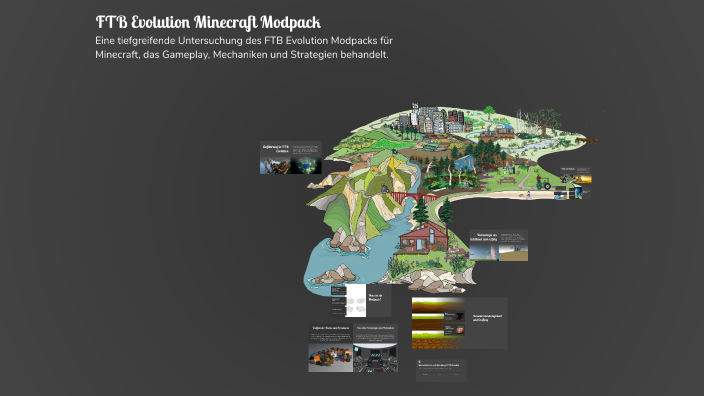Image resolution: width=704 pixels, height=396 pixels.
Task: Click the red bridge in the landscape illustration
Action: pyautogui.click(x=414, y=198)
